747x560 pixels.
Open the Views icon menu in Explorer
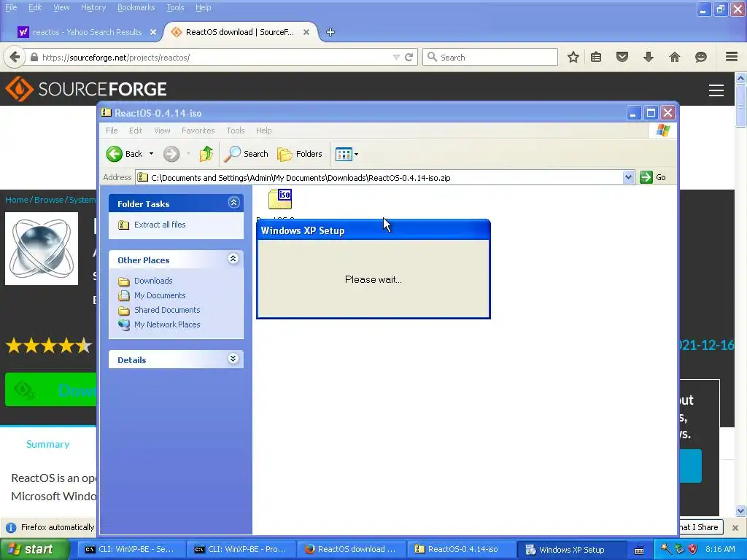344,154
